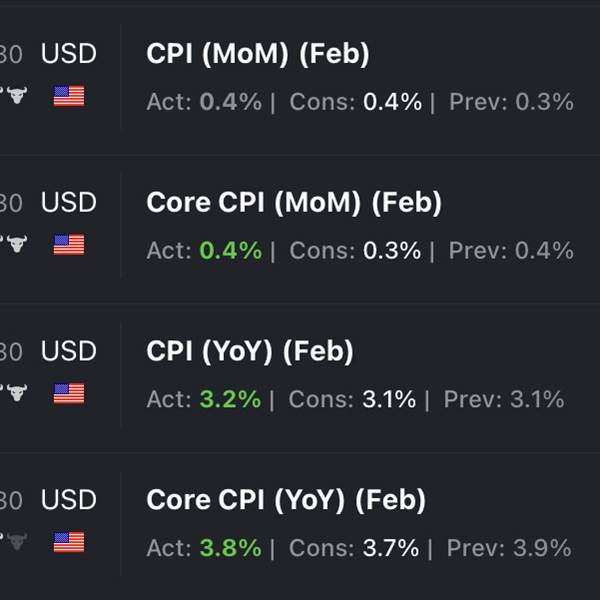600x600 pixels.
Task: Click the Cons: 3.7% value
Action: tap(354, 548)
